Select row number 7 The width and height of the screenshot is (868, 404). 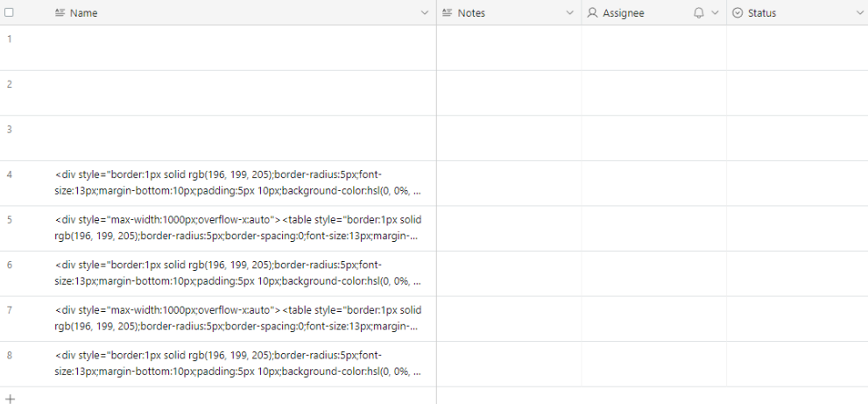[9, 309]
